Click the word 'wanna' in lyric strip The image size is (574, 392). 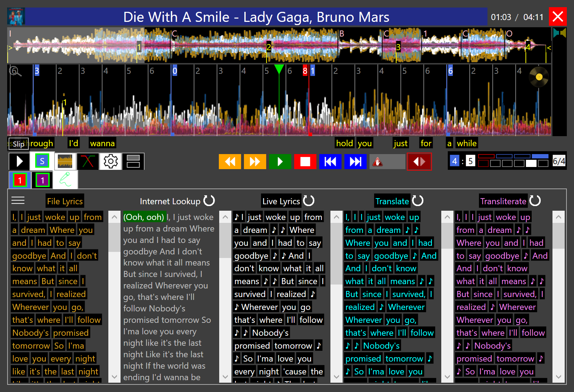(102, 143)
